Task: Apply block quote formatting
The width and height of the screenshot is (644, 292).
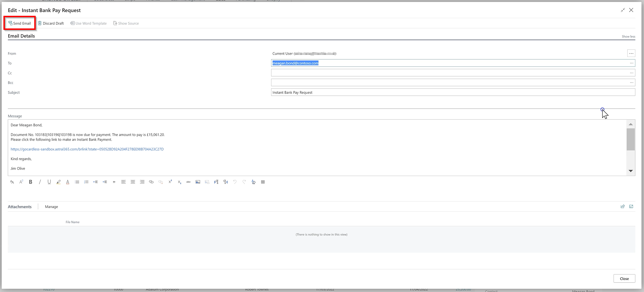Action: pyautogui.click(x=114, y=182)
